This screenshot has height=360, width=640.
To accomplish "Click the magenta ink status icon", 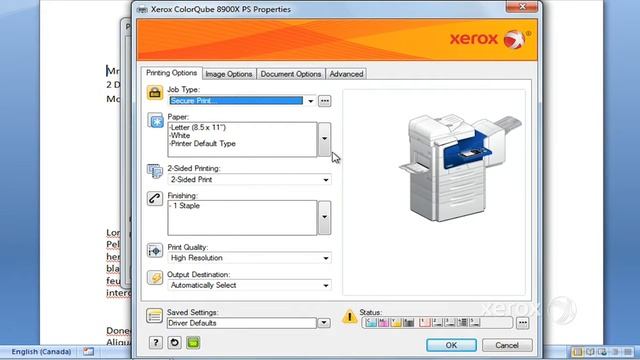I will point(383,323).
